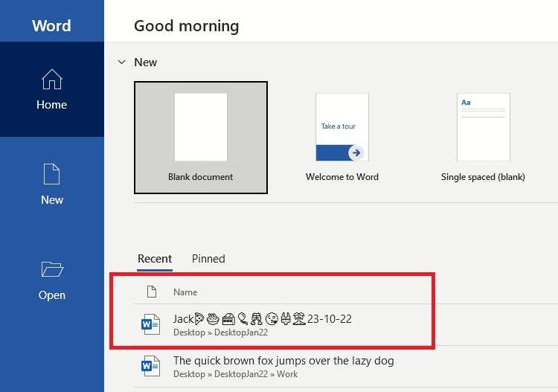Screen dimensions: 558x392
Task: Switch to the Pinned tab
Action: 208,259
